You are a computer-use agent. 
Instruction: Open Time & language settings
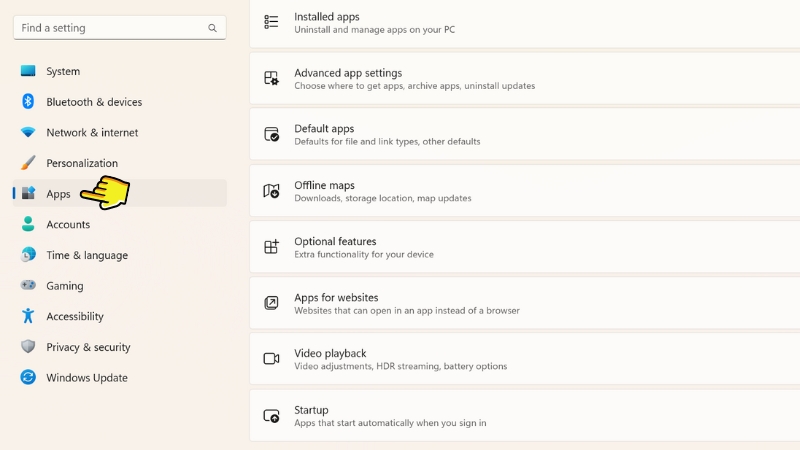tap(86, 255)
